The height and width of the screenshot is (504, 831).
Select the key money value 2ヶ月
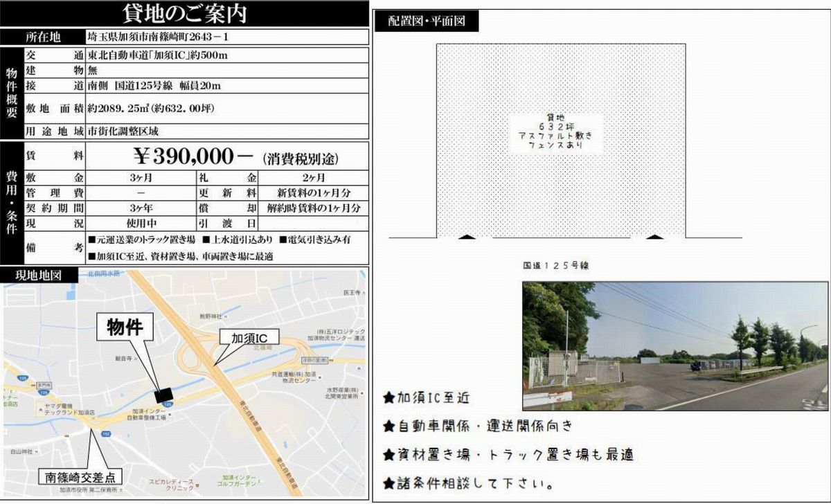tap(314, 178)
